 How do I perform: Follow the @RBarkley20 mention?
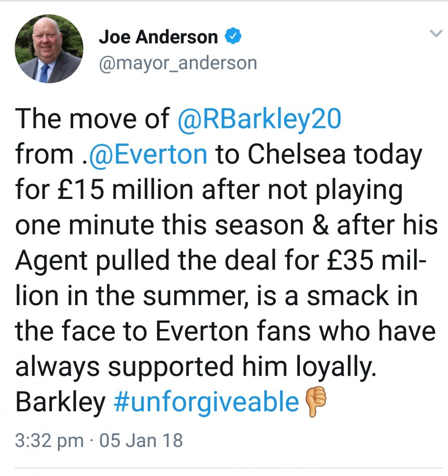(259, 119)
